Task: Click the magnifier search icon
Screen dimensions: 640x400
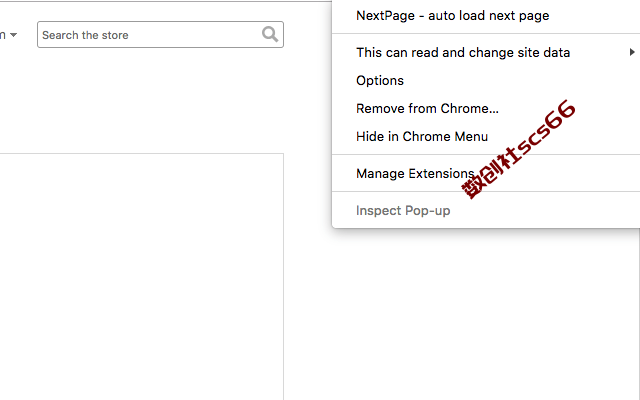Action: click(x=270, y=35)
